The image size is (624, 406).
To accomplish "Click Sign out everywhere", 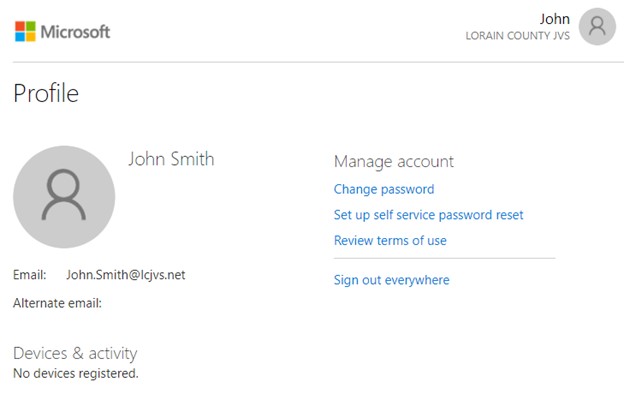I will 391,280.
